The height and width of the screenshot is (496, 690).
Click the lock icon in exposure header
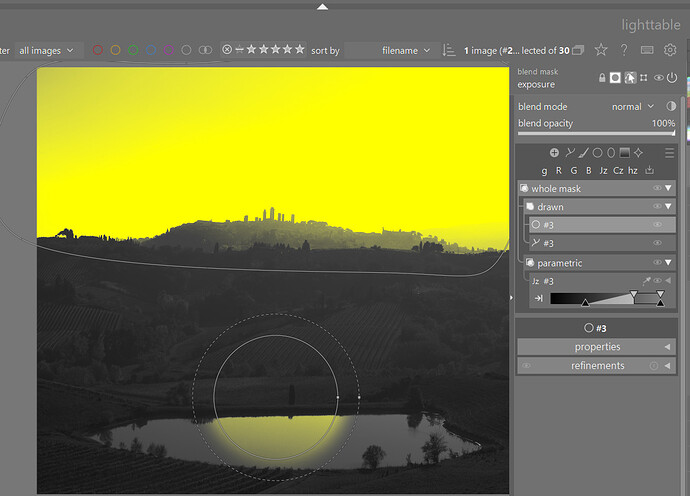point(602,78)
